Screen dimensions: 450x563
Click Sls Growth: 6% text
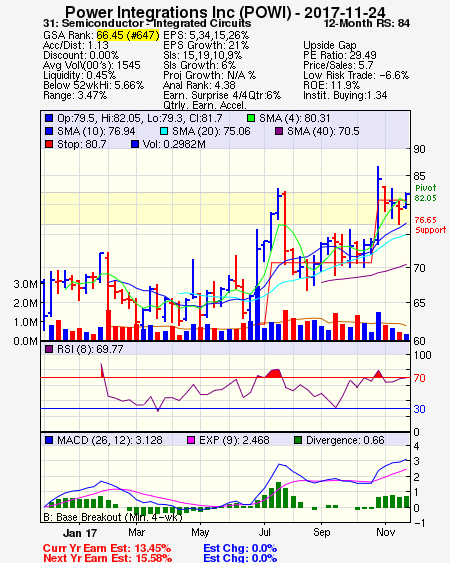tap(199, 65)
